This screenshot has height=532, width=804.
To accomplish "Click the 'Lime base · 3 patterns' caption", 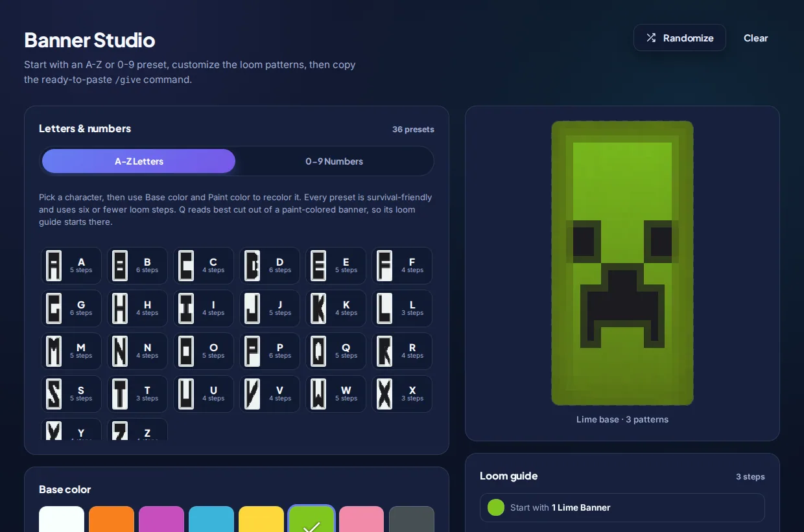I will click(622, 419).
